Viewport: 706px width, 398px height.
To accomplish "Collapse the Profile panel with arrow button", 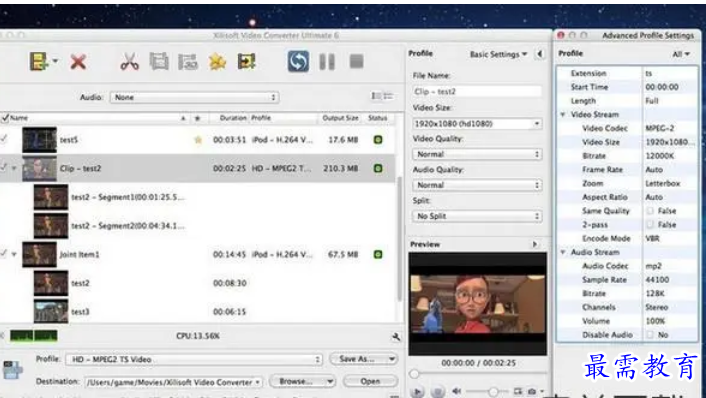I will [x=540, y=54].
